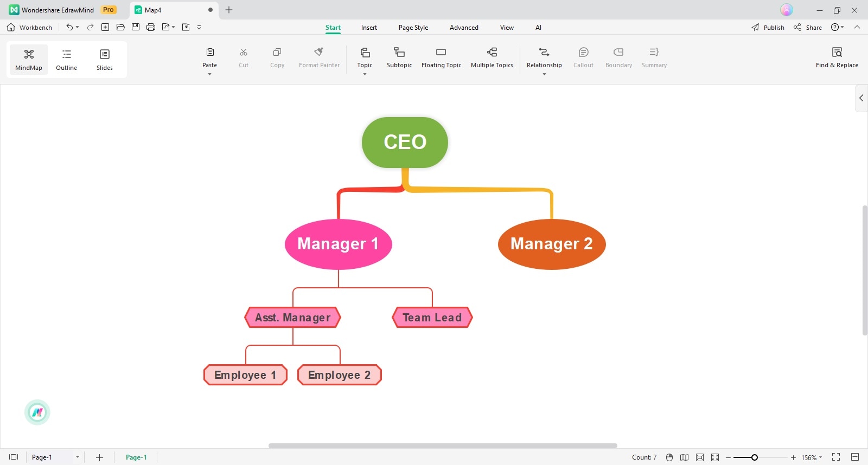Click the zoom slider handle
This screenshot has width=868, height=465.
click(754, 457)
